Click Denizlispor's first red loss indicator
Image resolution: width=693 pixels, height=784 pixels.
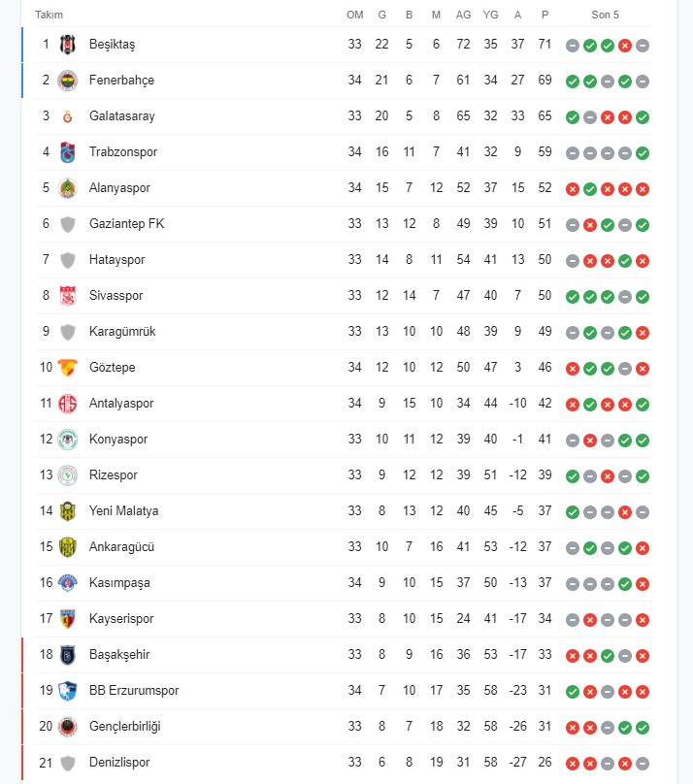pos(573,764)
